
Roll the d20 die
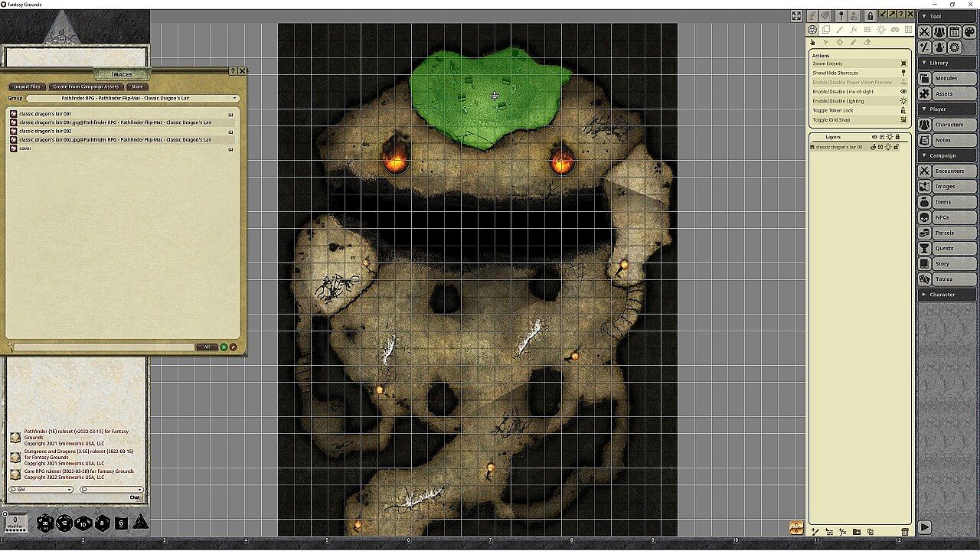(x=45, y=523)
